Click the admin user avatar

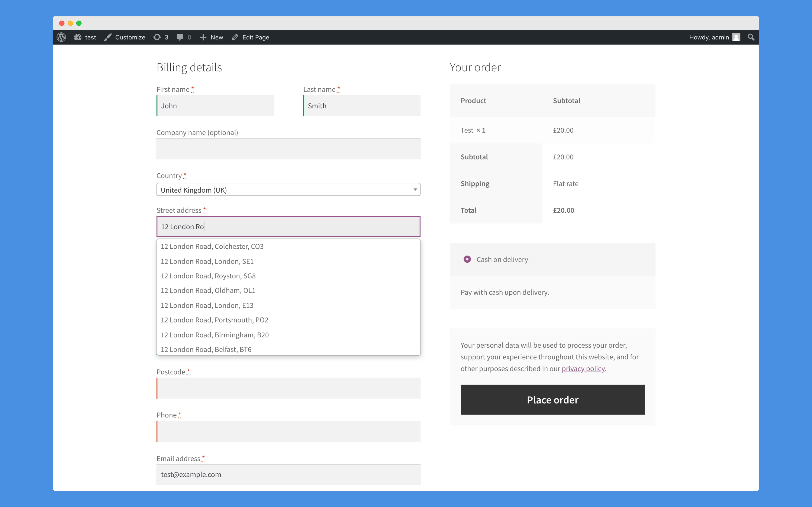(x=736, y=37)
